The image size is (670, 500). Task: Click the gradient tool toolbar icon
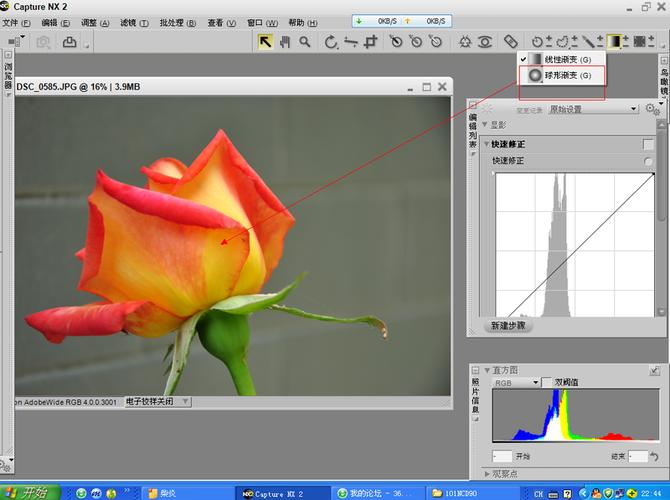tap(614, 41)
